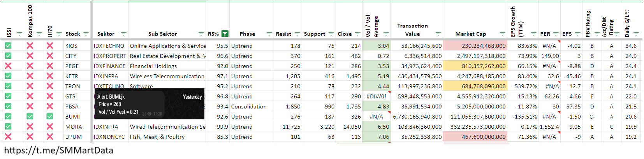Open the PER column filter icon

[x=556, y=34]
